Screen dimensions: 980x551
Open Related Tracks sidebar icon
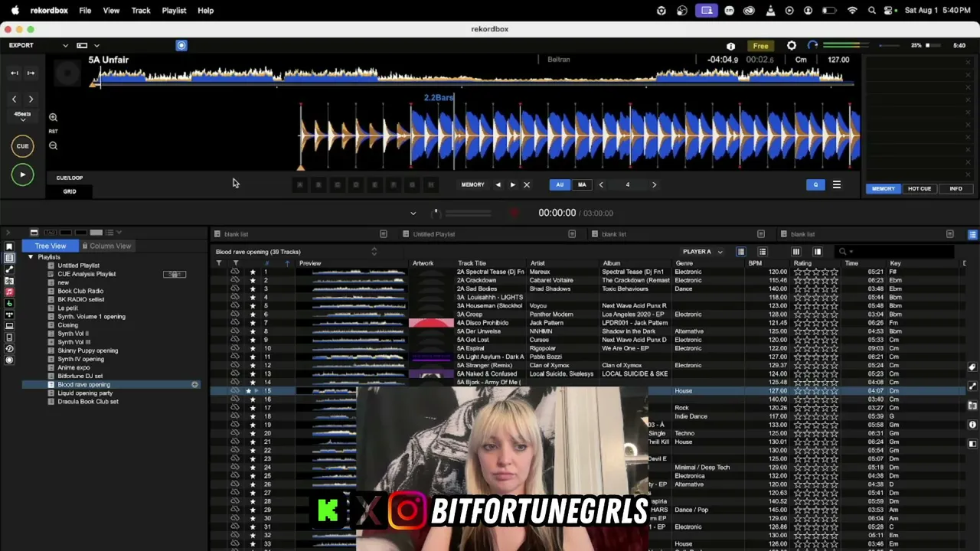click(9, 269)
